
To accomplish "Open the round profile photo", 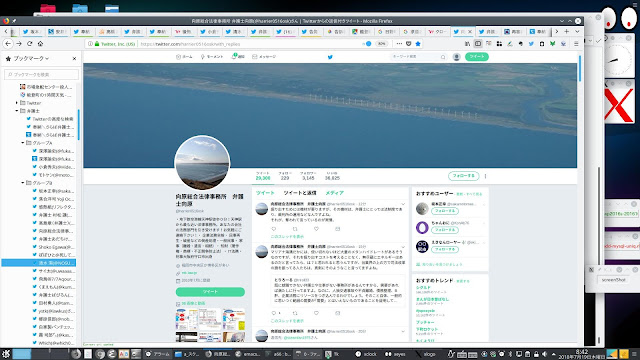I will [202, 163].
